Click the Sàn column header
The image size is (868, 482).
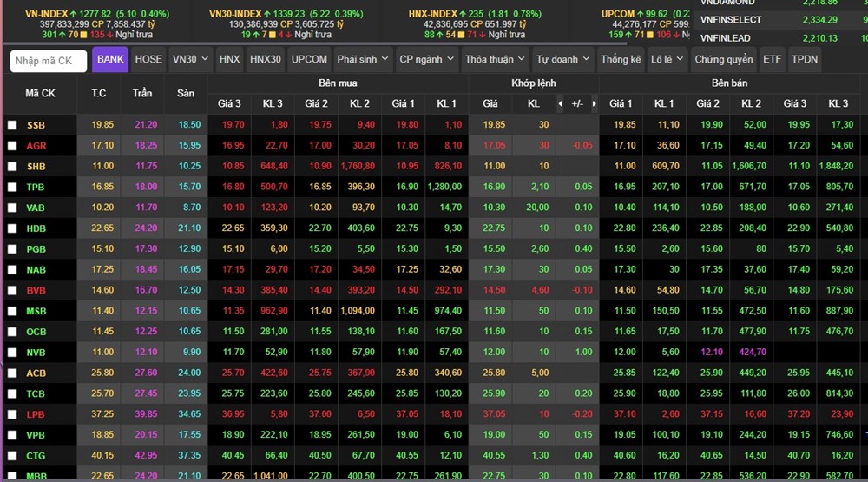click(186, 93)
